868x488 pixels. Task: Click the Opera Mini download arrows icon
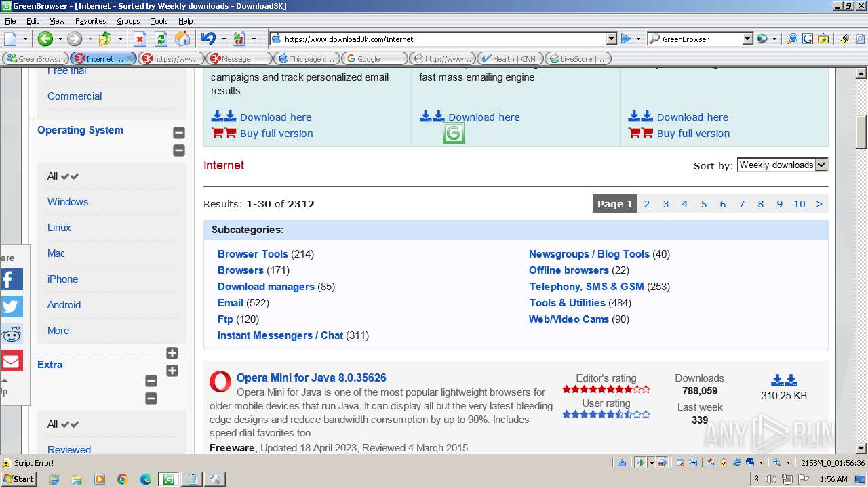coord(784,380)
